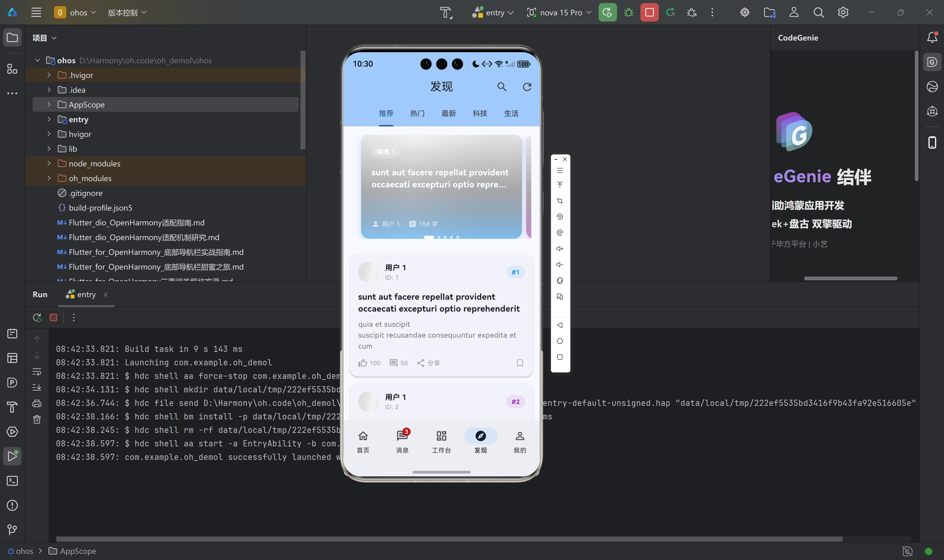Click the notifications bell icon at the top right
Viewport: 944px width, 560px height.
click(x=932, y=37)
